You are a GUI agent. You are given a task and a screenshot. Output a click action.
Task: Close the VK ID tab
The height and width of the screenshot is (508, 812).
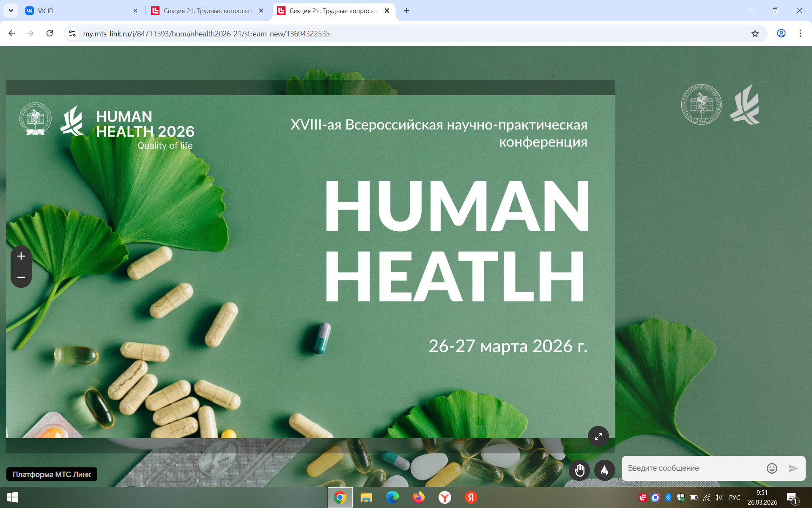(135, 11)
